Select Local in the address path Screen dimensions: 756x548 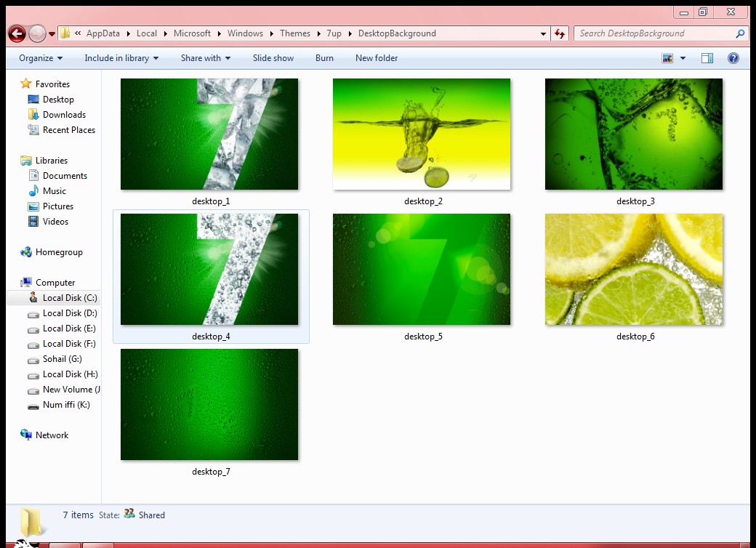(x=147, y=33)
